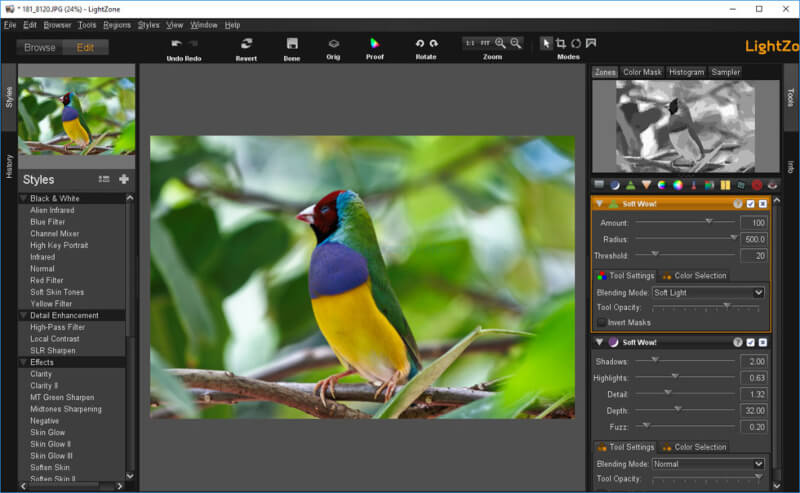Screen dimensions: 800x493
Task: Switch to Browse mode
Action: pyautogui.click(x=40, y=47)
